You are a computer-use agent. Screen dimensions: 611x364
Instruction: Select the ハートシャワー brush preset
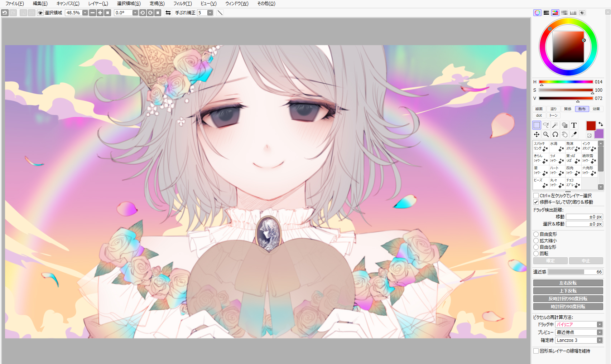[x=557, y=171]
